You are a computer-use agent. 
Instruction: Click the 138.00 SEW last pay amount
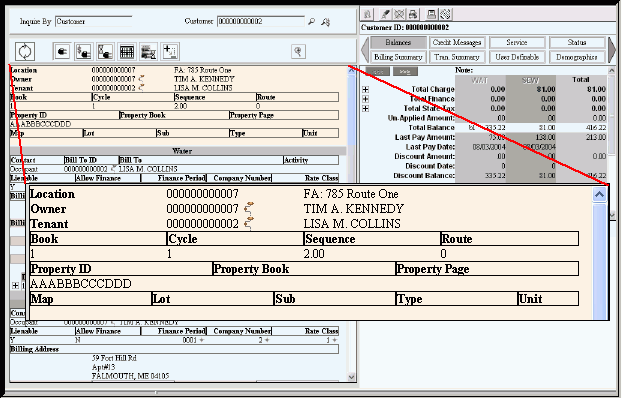tap(545, 137)
